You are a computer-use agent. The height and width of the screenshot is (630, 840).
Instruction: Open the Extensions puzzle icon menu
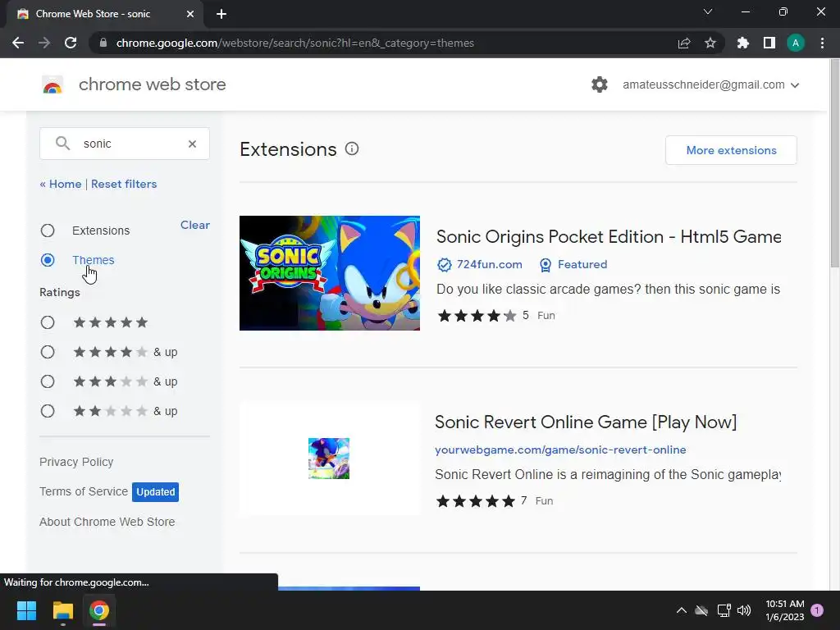coord(743,43)
